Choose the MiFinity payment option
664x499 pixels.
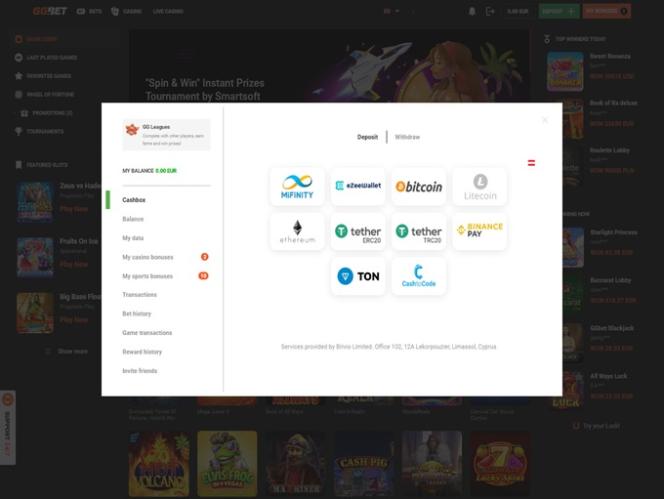(x=297, y=186)
